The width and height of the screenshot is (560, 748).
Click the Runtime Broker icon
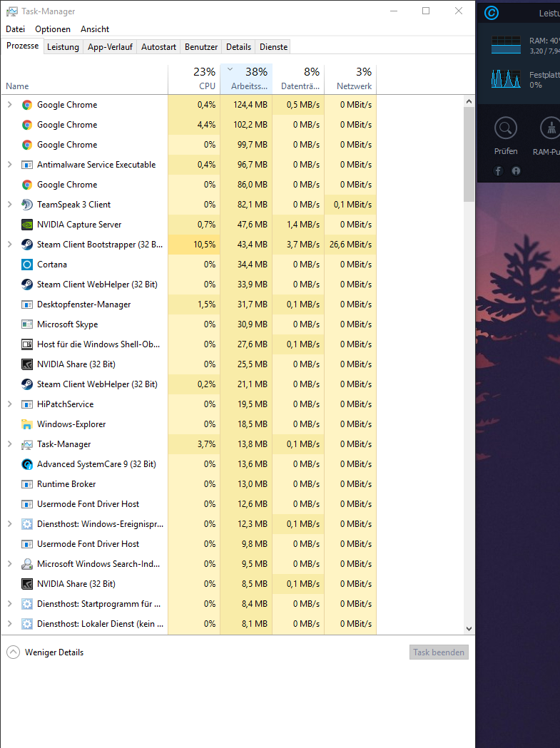[27, 484]
